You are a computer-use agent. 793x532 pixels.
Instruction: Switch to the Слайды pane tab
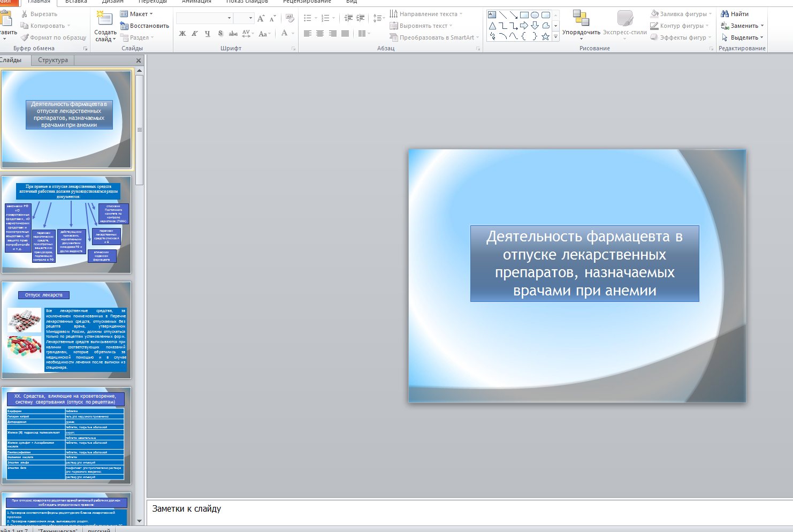tap(11, 60)
